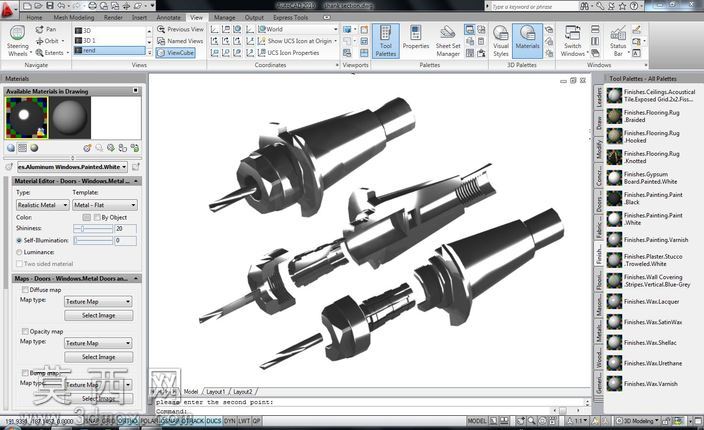
Task: Switch to the Layout2 tab
Action: coord(243,392)
